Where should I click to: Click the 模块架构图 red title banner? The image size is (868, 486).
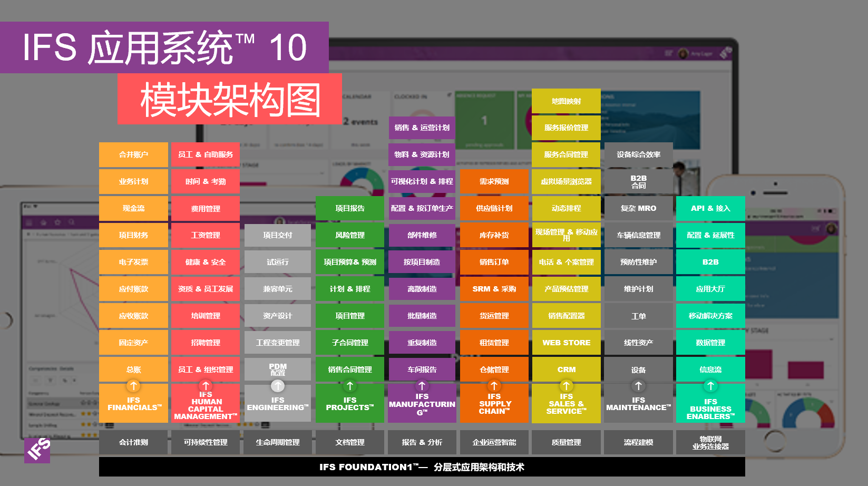[x=230, y=99]
